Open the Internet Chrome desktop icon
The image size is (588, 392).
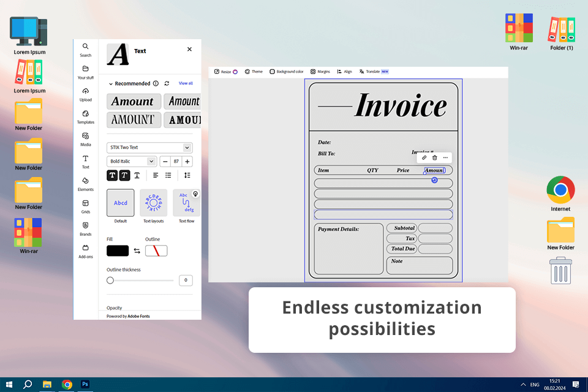(560, 194)
